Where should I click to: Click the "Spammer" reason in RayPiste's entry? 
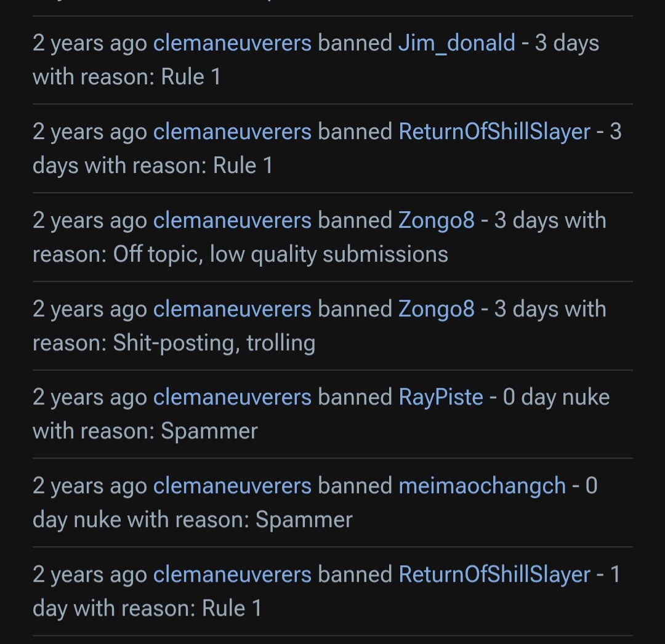(x=209, y=431)
